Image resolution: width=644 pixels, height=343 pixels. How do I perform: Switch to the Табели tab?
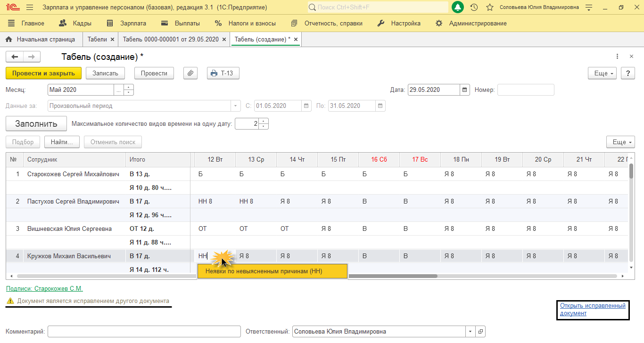pyautogui.click(x=97, y=40)
